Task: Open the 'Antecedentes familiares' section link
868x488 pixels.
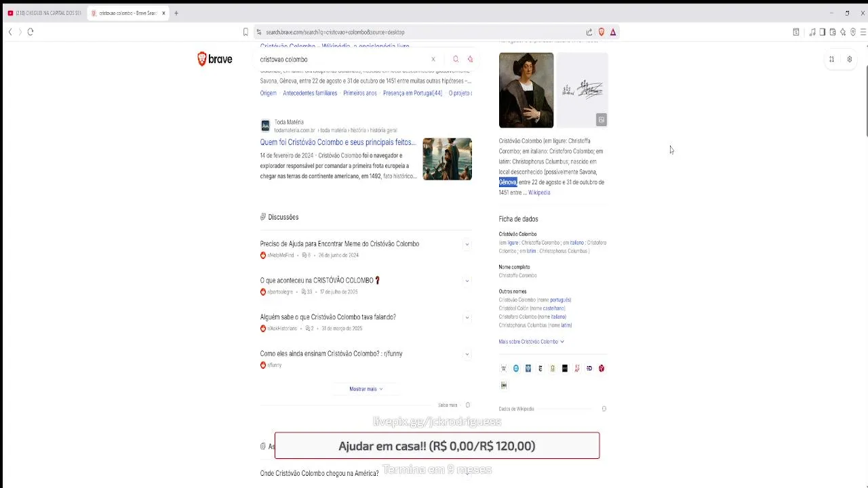Action: point(310,93)
